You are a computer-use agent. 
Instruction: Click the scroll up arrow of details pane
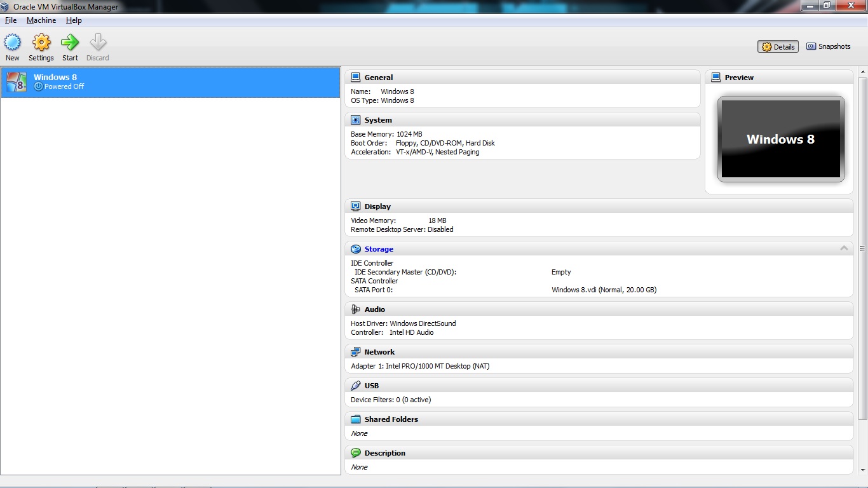(x=862, y=72)
